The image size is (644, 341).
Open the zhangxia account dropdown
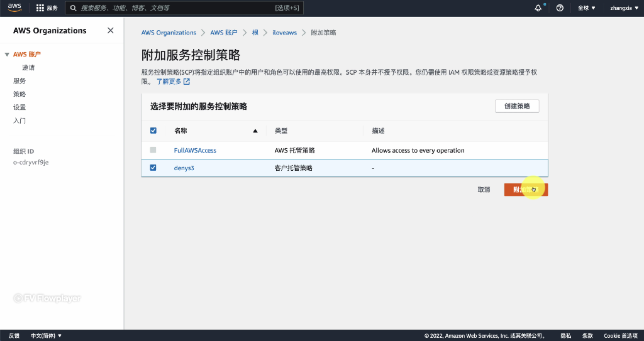(x=625, y=8)
